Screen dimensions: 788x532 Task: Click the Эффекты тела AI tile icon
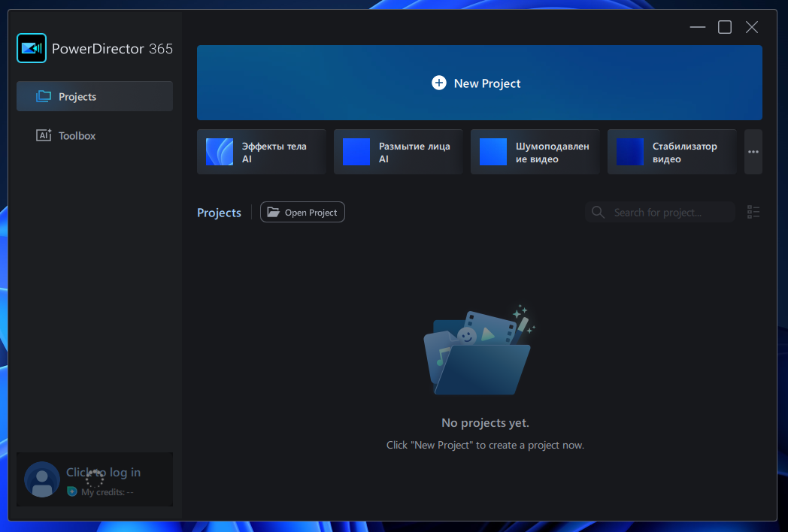(x=220, y=152)
